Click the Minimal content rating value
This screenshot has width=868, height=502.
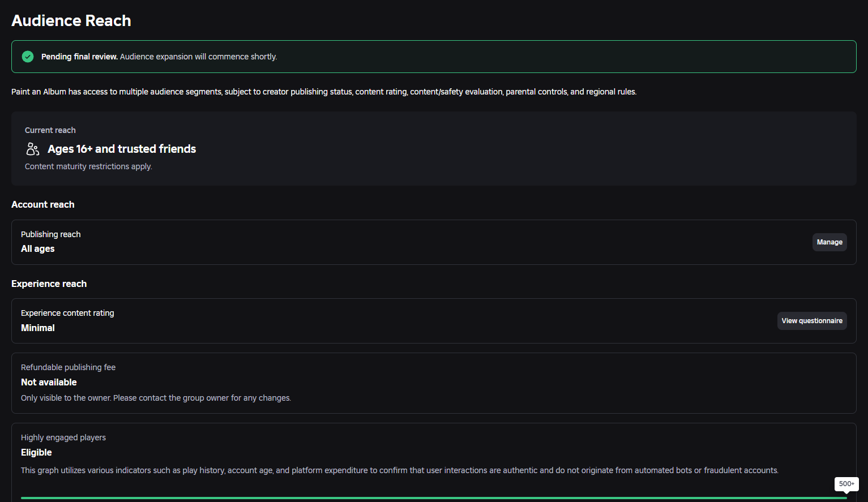pyautogui.click(x=38, y=328)
